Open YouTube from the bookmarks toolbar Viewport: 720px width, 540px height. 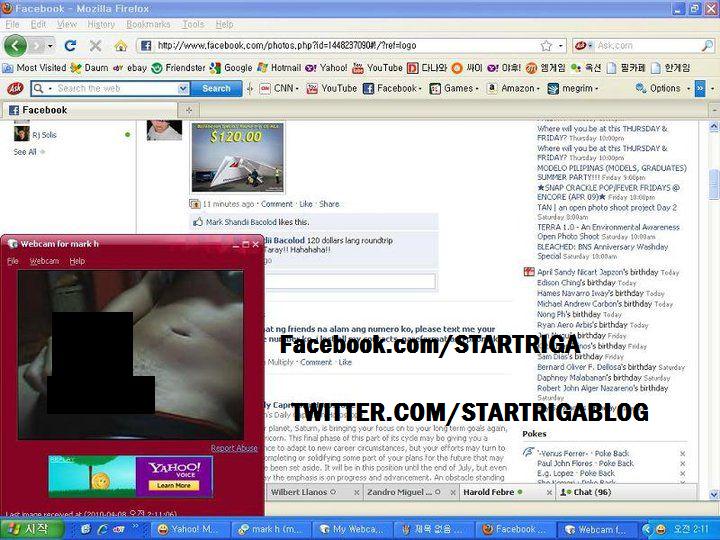click(377, 68)
